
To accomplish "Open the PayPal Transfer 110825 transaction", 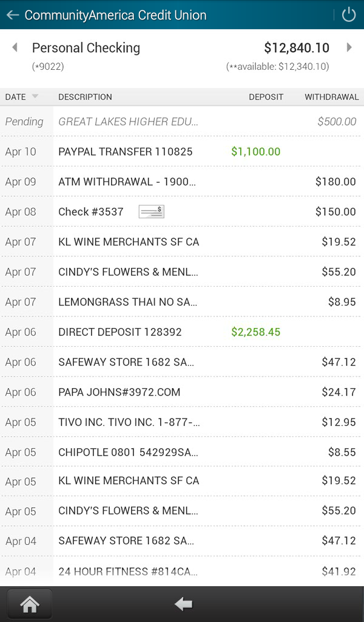I will (x=182, y=151).
